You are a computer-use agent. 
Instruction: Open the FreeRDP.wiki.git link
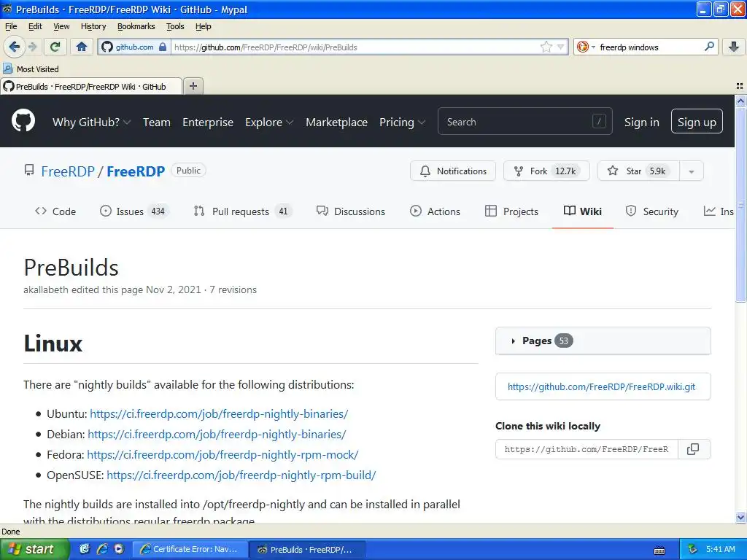[x=601, y=386]
